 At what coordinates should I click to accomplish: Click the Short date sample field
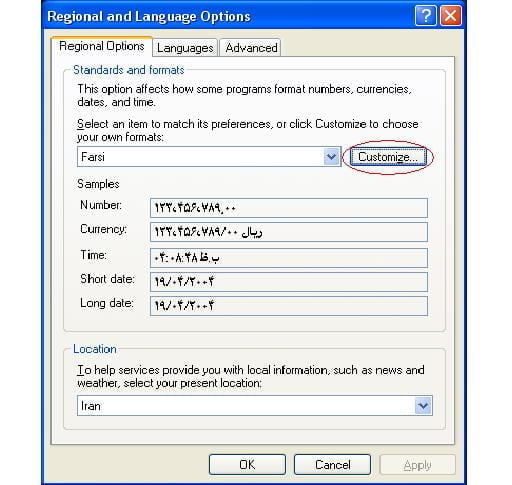click(x=289, y=282)
